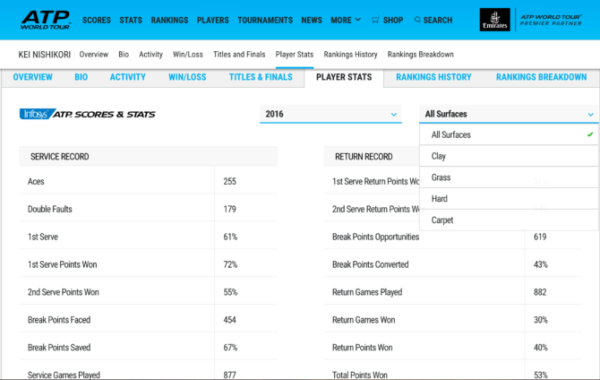Click the Player Stats sub-navigation link
The width and height of the screenshot is (600, 380).
pyautogui.click(x=295, y=54)
